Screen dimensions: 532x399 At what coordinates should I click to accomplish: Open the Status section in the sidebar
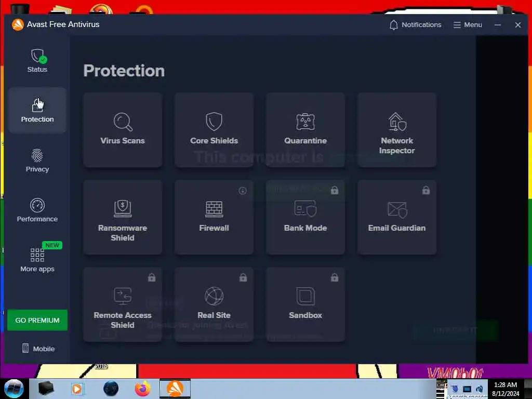[37, 61]
